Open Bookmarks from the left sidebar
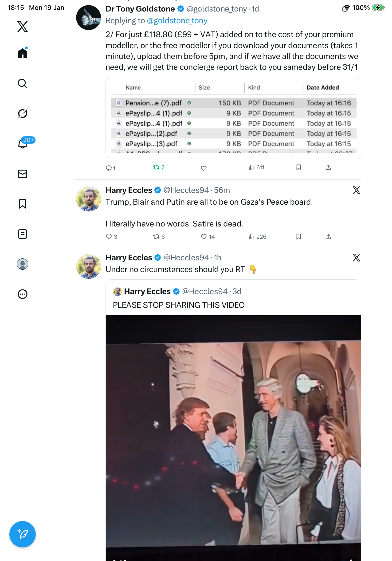392x561 pixels. (x=23, y=204)
